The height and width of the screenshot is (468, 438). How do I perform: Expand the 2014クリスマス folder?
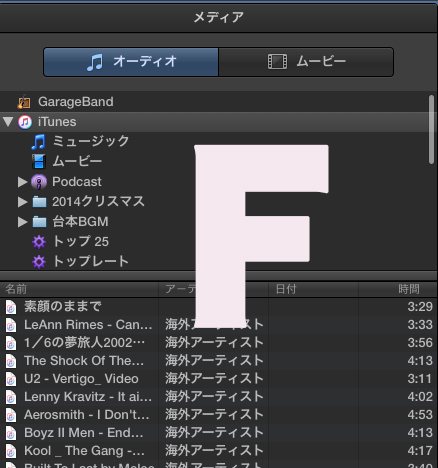point(22,202)
